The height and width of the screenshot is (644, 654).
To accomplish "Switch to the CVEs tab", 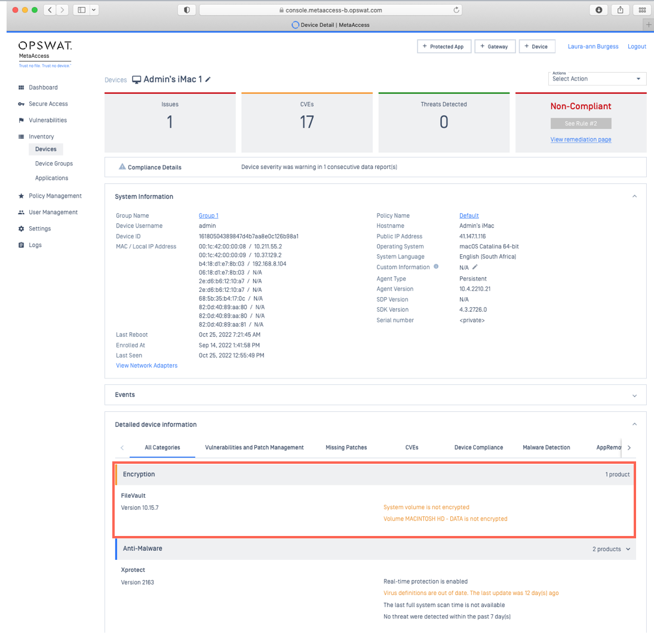I will 412,448.
